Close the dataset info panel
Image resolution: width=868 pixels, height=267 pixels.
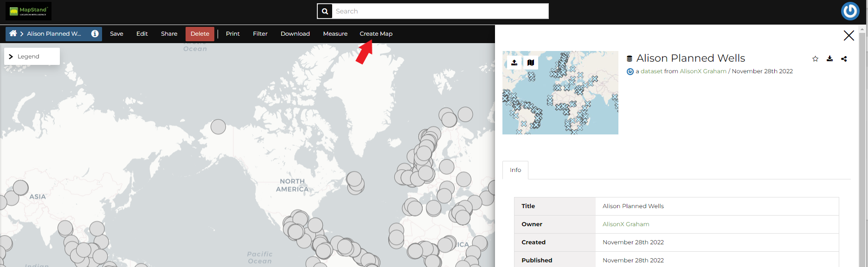click(x=849, y=36)
